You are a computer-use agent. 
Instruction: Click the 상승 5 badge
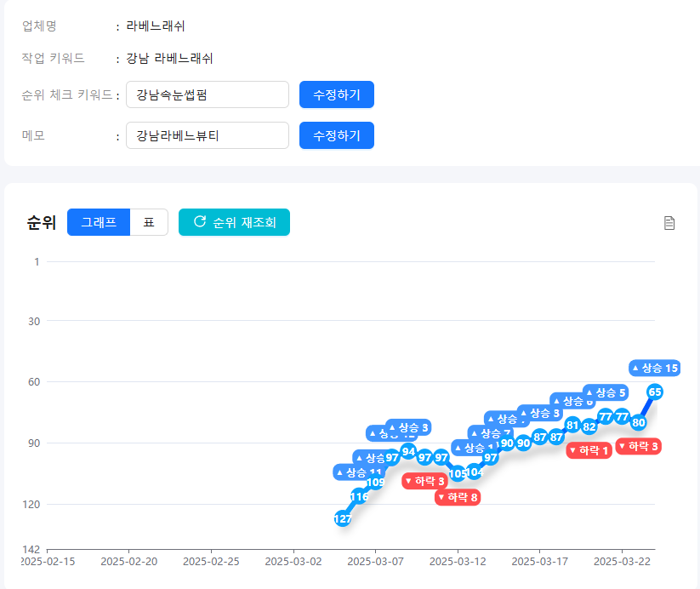[x=606, y=393]
